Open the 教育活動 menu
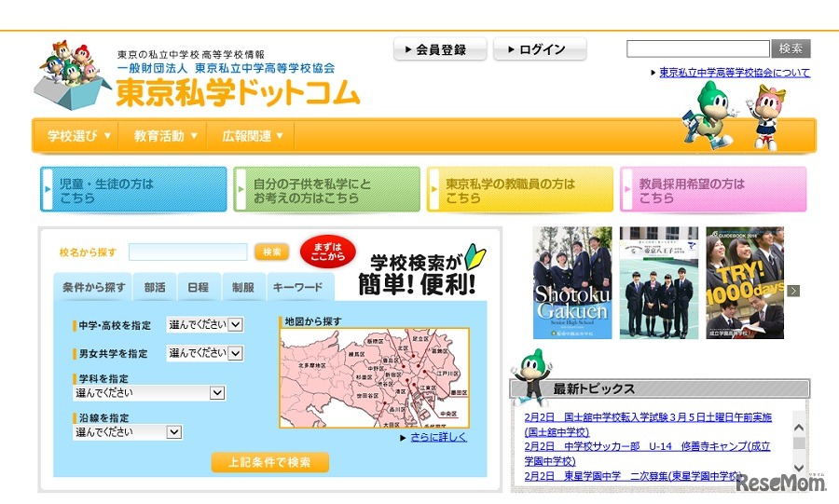The height and width of the screenshot is (504, 839). click(x=165, y=136)
